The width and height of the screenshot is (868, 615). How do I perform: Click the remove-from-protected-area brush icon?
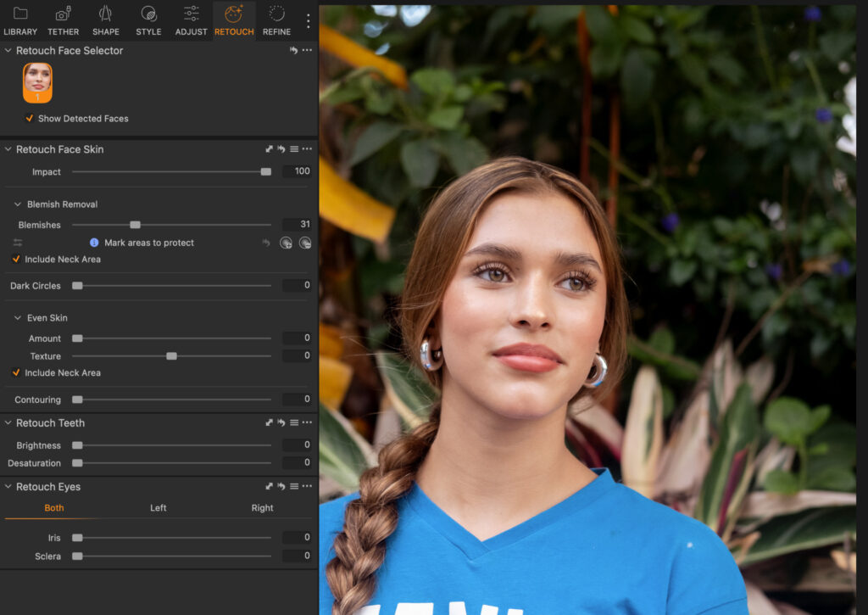[x=305, y=243]
